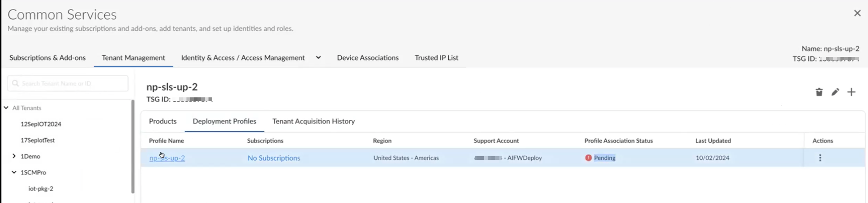
Task: Click the red Pending status warning icon
Action: pos(588,158)
